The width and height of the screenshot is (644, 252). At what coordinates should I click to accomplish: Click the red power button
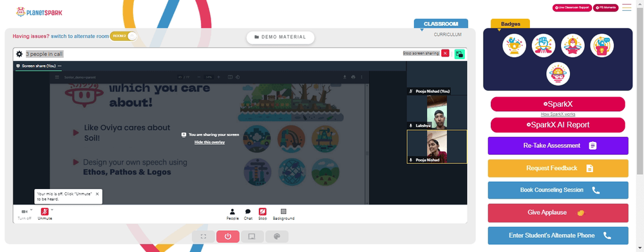coord(228,237)
